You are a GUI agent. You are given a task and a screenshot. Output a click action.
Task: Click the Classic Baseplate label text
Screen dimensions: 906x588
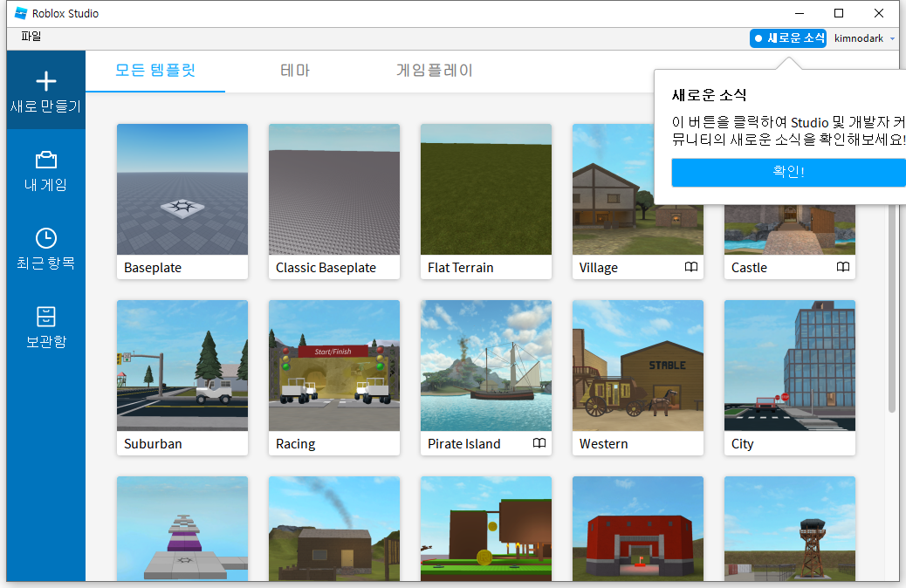point(326,268)
